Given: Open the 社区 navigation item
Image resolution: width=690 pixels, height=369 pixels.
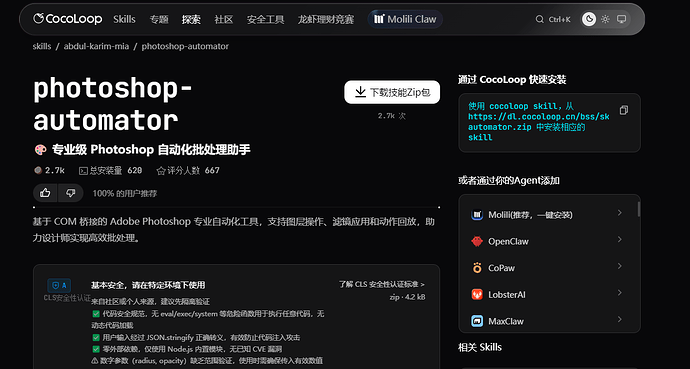Looking at the screenshot, I should pos(224,19).
